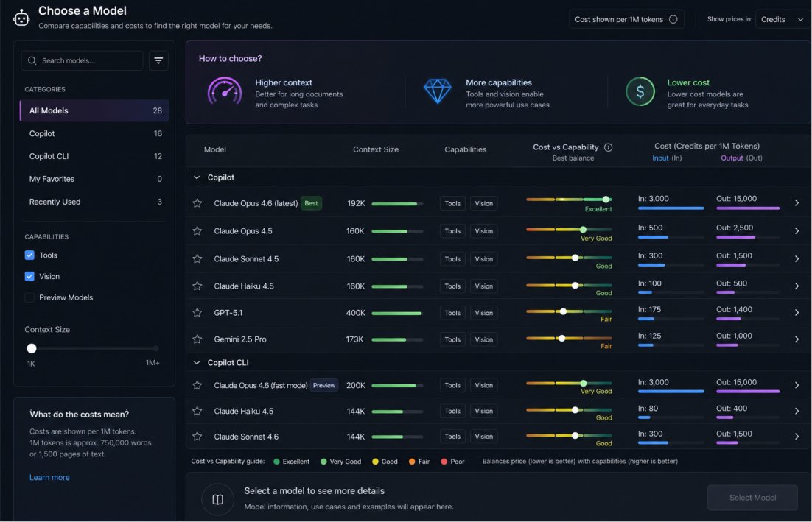Open the filter options icon beside search
The width and height of the screenshot is (812, 522).
pyautogui.click(x=158, y=60)
